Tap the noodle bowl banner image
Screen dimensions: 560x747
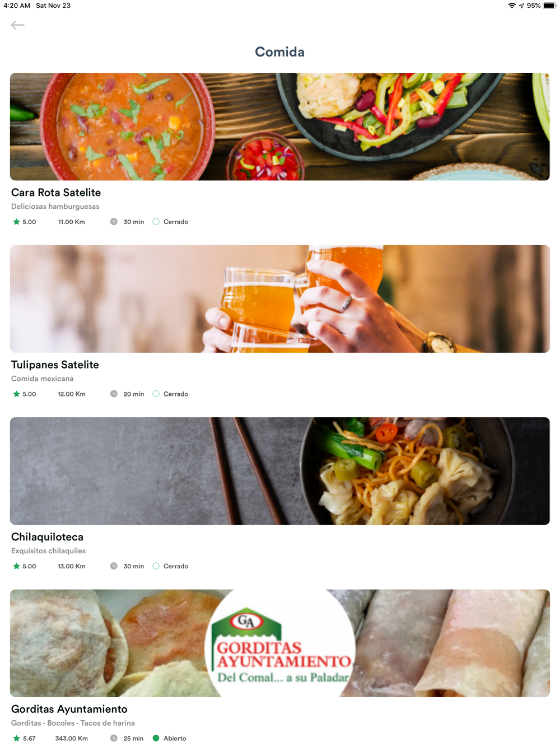(280, 471)
